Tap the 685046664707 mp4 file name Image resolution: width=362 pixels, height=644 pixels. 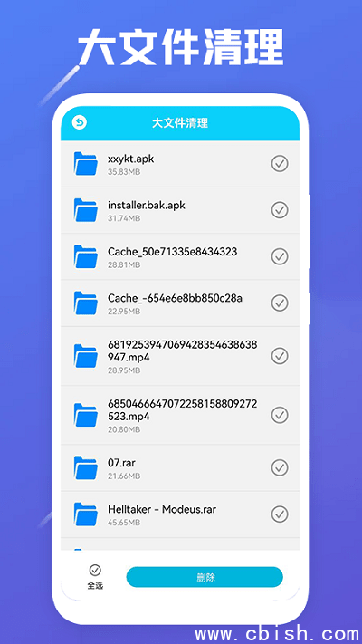click(x=182, y=410)
